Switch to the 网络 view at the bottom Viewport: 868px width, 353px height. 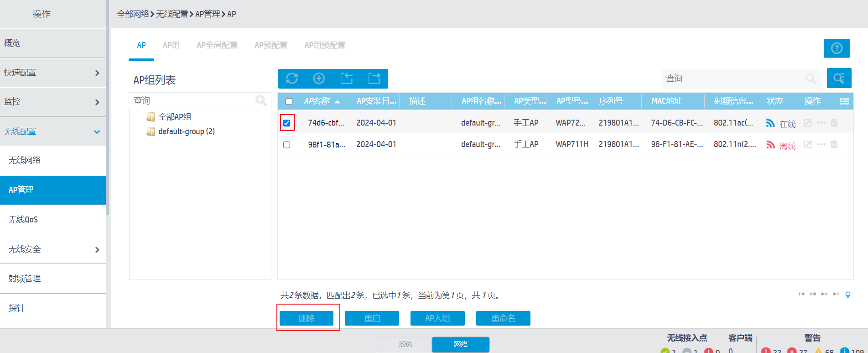tap(461, 344)
